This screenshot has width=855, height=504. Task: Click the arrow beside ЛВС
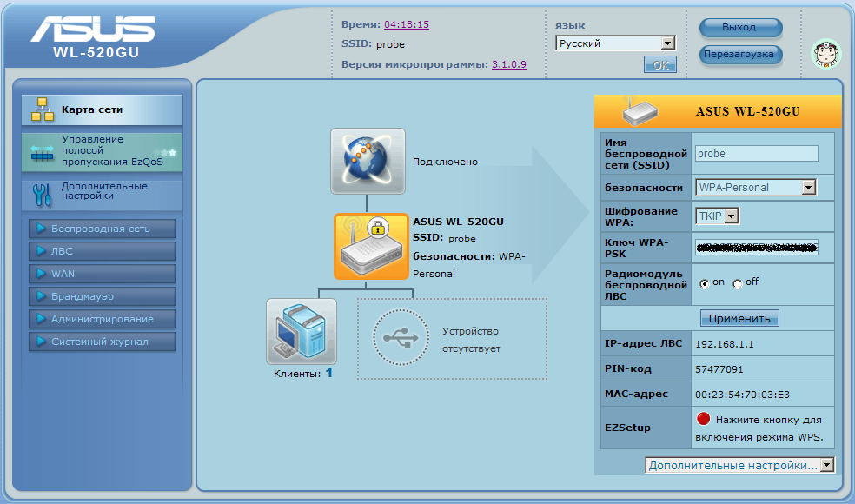tap(41, 251)
